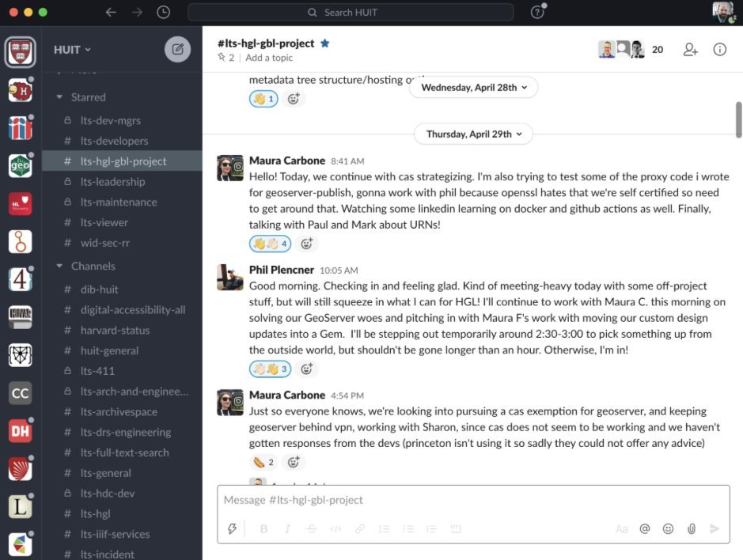
Task: Open the lts-leadership channel
Action: [x=123, y=181]
